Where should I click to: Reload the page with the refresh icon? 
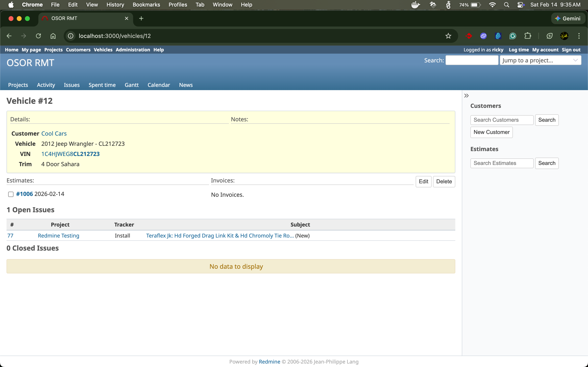coord(38,36)
